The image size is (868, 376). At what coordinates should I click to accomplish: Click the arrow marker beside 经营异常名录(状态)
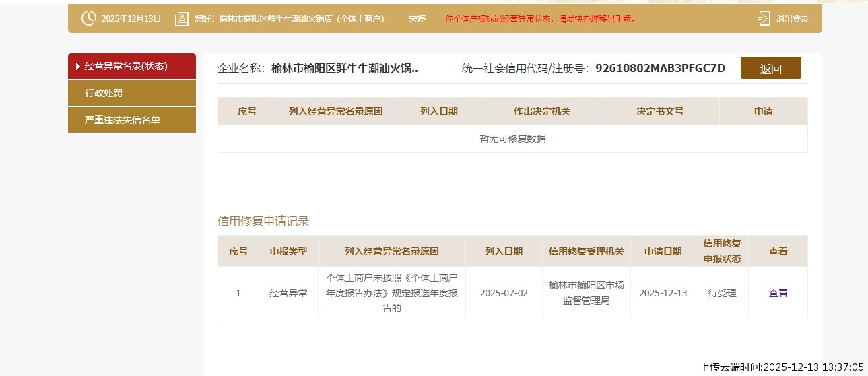[78, 67]
